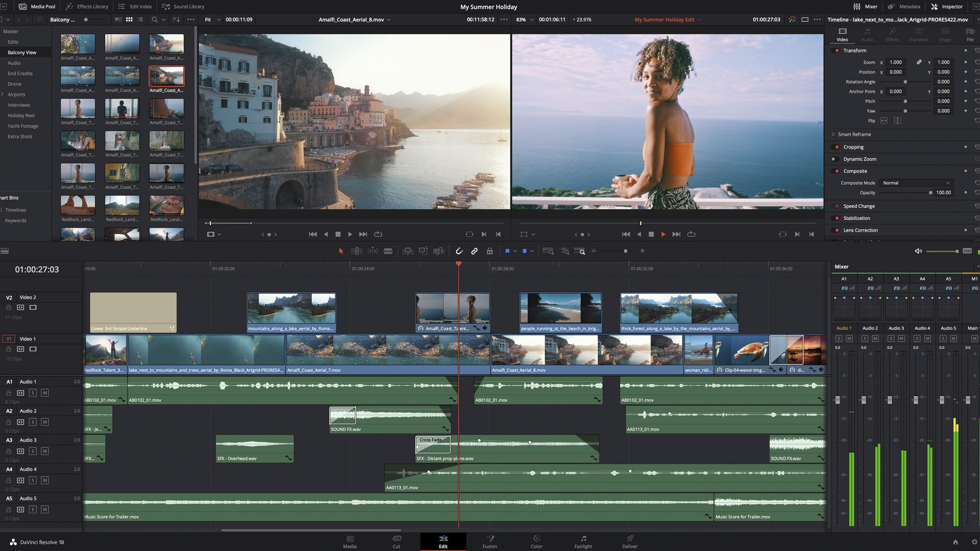Screen dimensions: 980x551
Task: Switch to the Fusion workspace tab
Action: tap(490, 542)
